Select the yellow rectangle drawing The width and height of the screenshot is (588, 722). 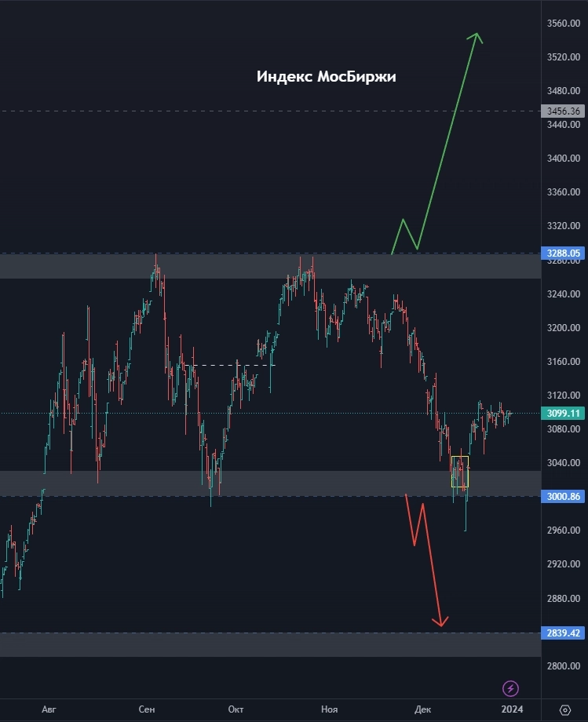tap(460, 471)
